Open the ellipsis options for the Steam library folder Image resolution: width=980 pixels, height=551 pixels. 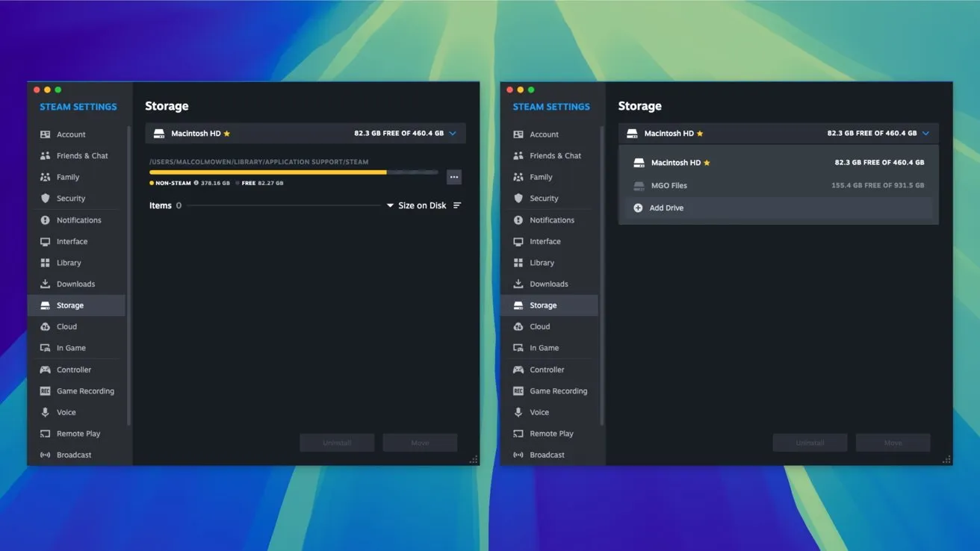click(454, 177)
